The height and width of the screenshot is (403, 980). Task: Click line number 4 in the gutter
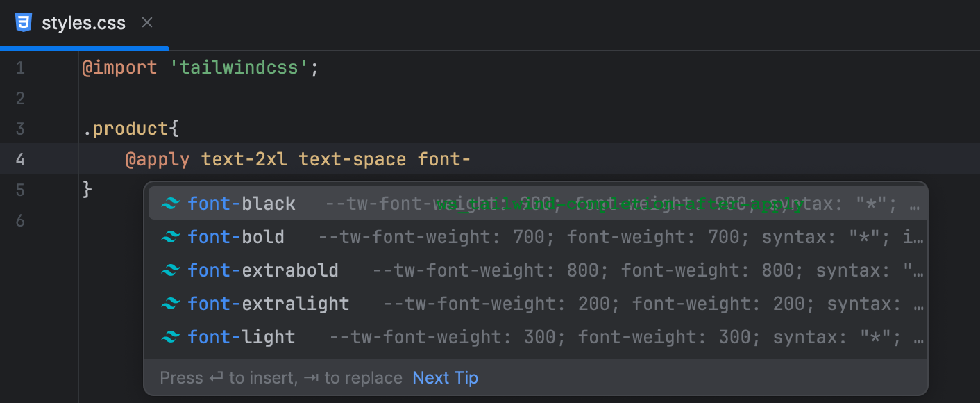[20, 158]
